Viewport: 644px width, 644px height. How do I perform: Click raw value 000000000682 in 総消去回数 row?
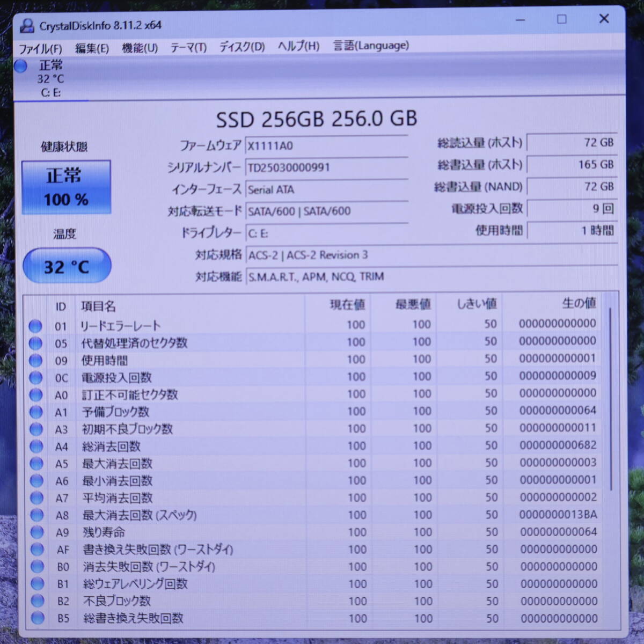pos(558,445)
